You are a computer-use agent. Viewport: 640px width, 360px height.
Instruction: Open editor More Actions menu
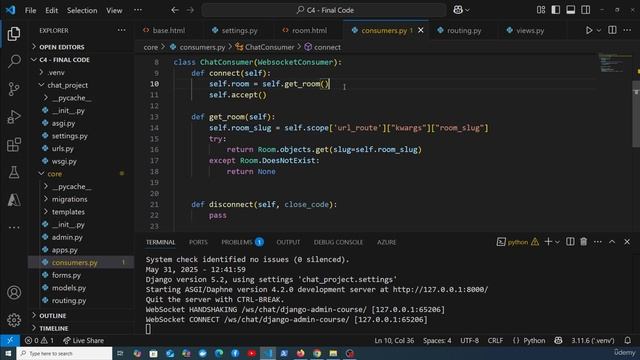pos(627,30)
